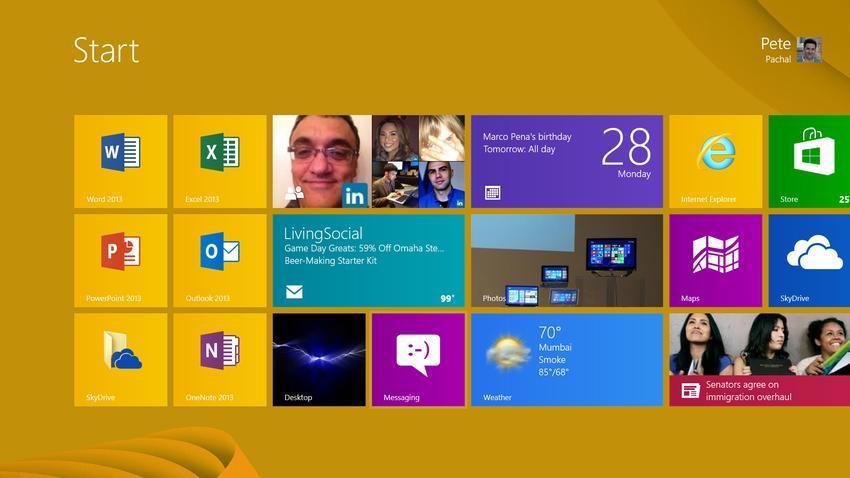Read the Senators immigration overhaul news tile
This screenshot has height=478, width=850.
coord(759,359)
